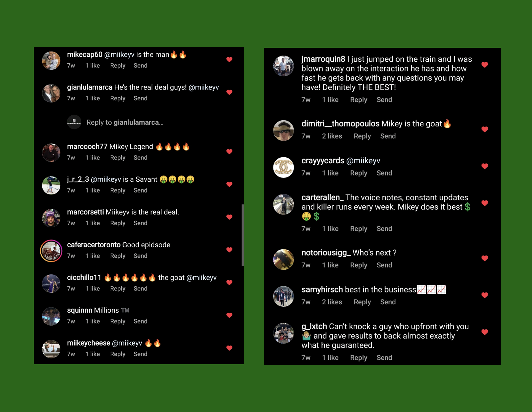
Task: Toggle like heart on marcooch77's comment
Action: tap(229, 152)
